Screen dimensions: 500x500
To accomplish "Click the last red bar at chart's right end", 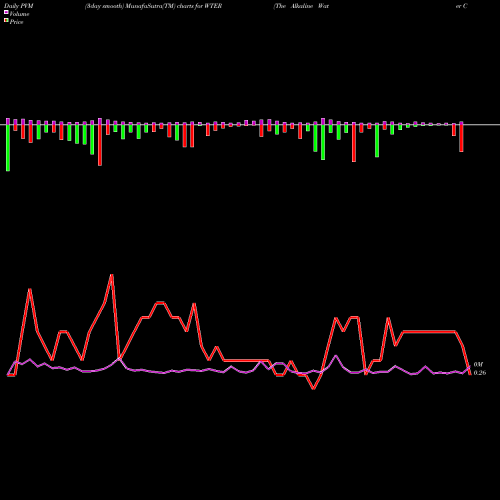I will 461,138.
